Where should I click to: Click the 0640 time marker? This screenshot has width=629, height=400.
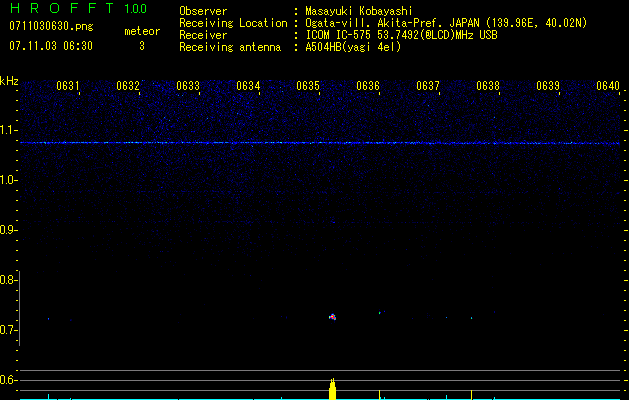608,86
